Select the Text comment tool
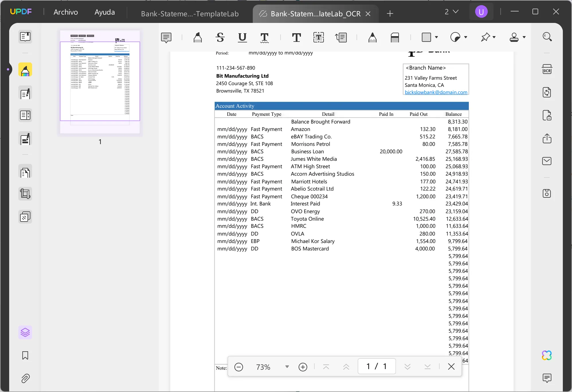This screenshot has height=392, width=572. (296, 37)
